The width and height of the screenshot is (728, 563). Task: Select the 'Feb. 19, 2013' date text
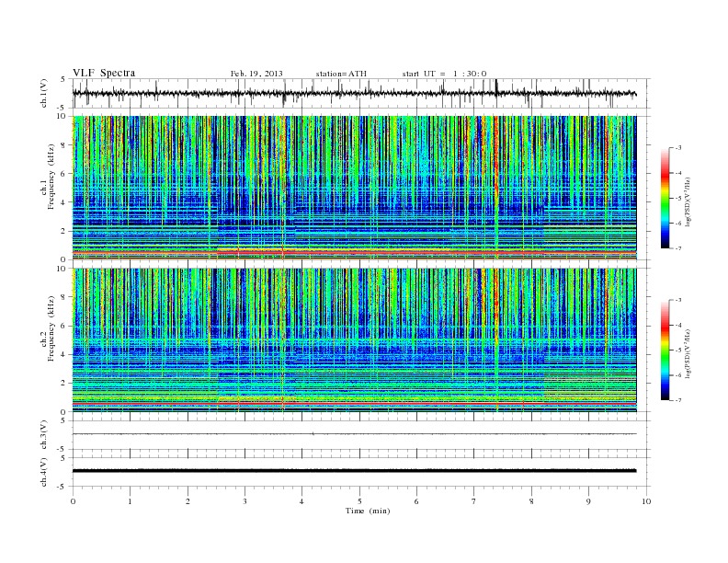click(x=256, y=74)
